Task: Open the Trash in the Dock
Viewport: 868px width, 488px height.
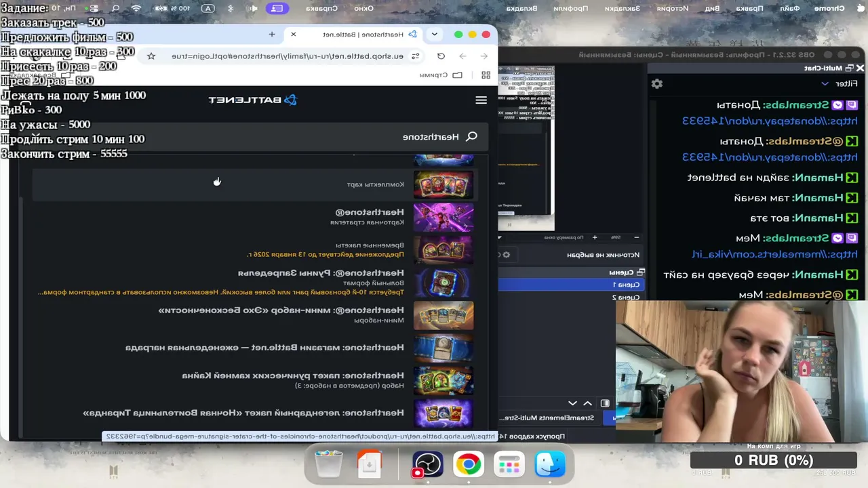Action: coord(329,464)
